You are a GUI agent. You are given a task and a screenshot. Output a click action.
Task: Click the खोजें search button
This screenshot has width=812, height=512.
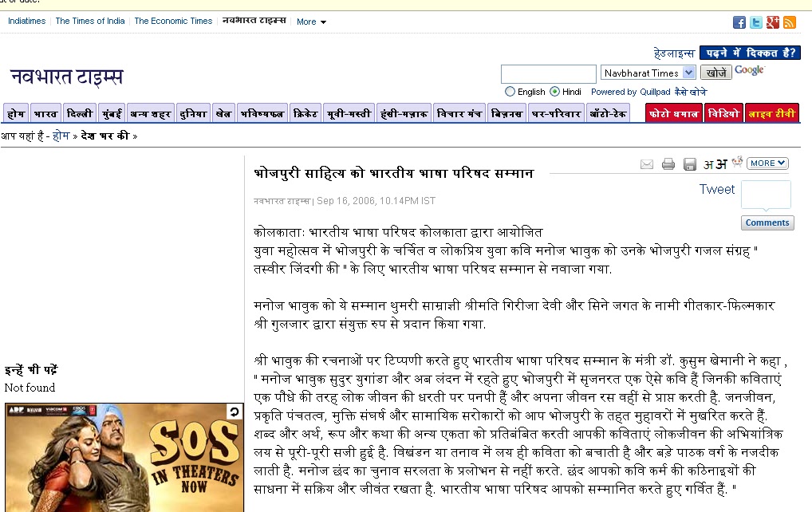716,73
